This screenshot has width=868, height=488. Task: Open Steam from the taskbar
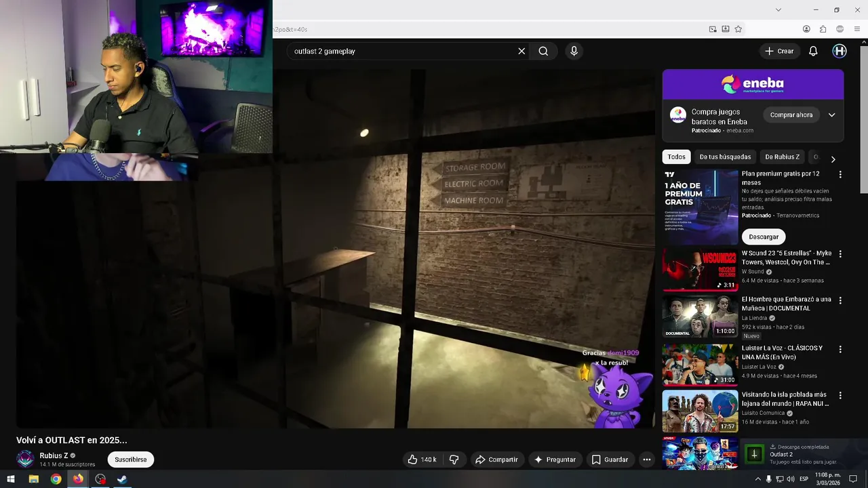click(122, 479)
